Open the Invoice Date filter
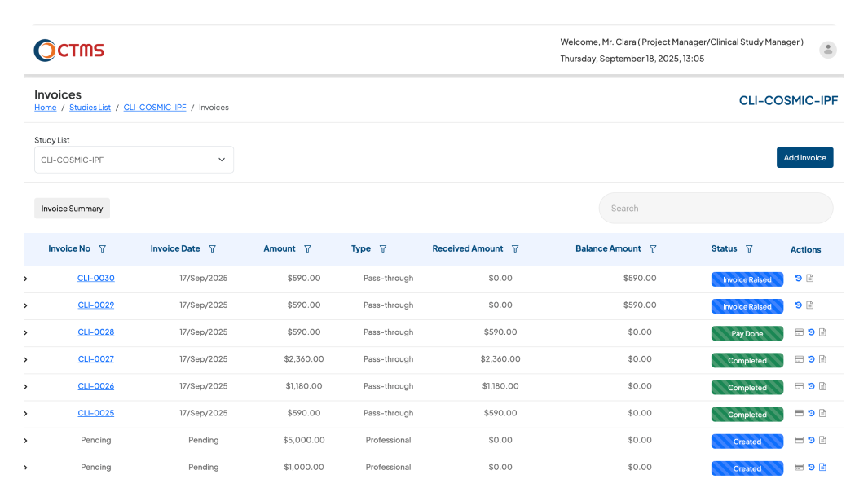 click(212, 248)
